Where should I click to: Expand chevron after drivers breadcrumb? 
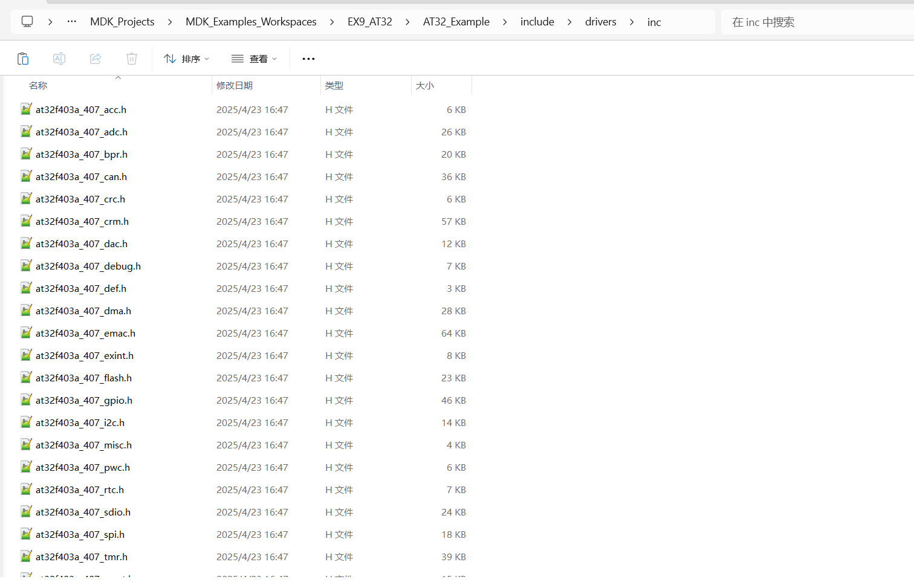[632, 22]
